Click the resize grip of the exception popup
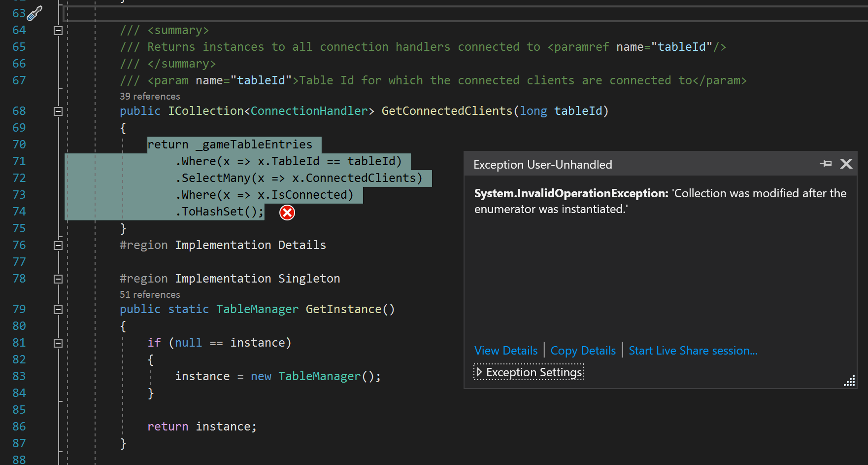The height and width of the screenshot is (465, 868). point(849,381)
